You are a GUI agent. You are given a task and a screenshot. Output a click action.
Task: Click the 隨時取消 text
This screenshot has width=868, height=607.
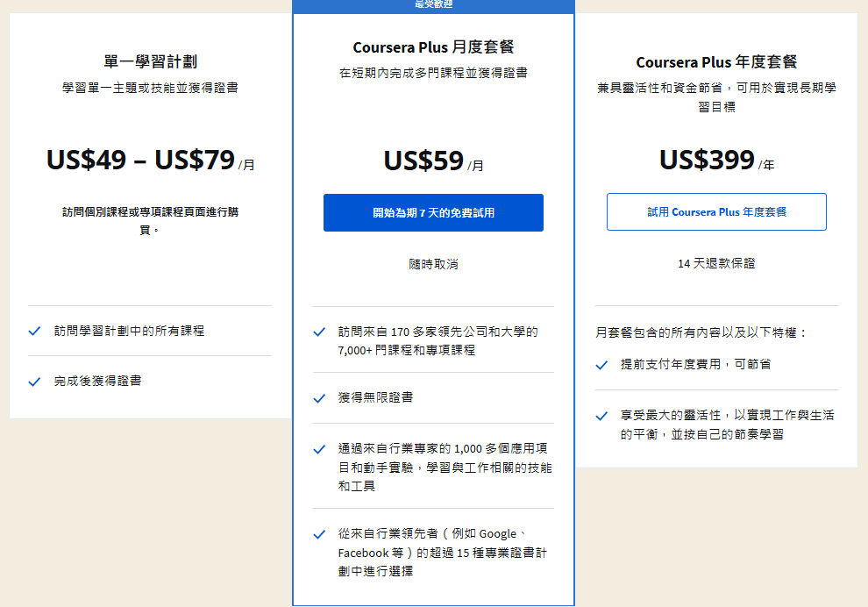click(433, 264)
